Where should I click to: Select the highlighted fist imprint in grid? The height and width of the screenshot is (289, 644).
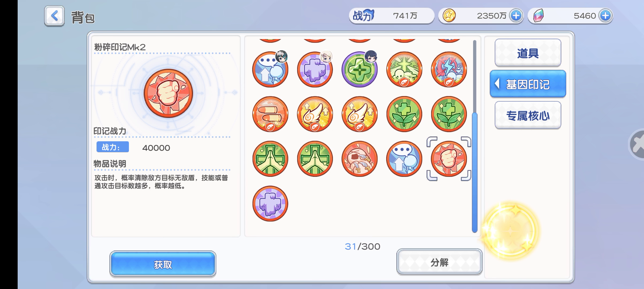point(449,159)
